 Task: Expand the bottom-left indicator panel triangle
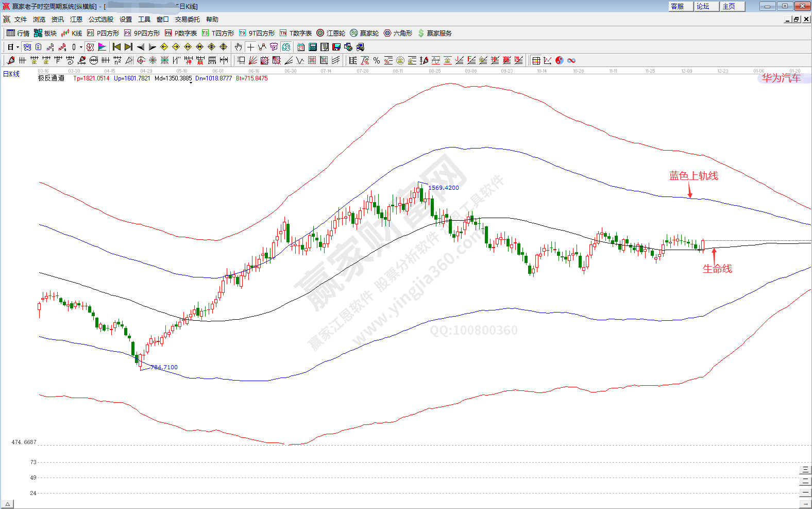(x=7, y=504)
